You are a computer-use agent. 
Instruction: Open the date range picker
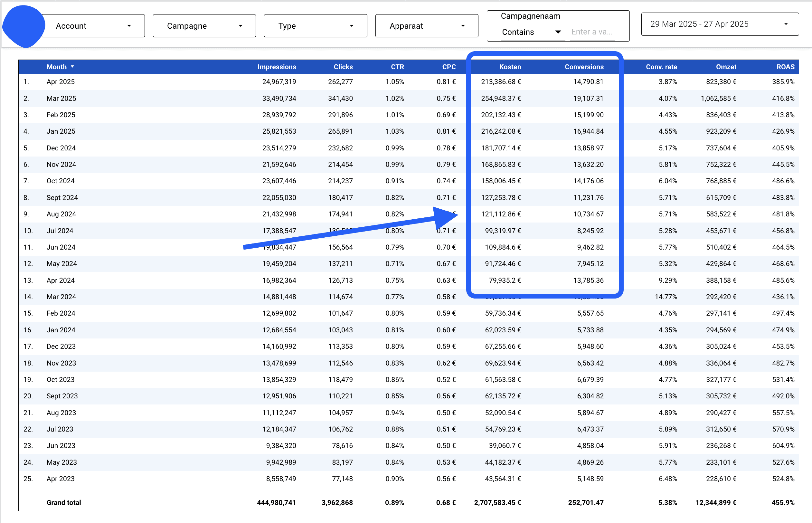[719, 24]
